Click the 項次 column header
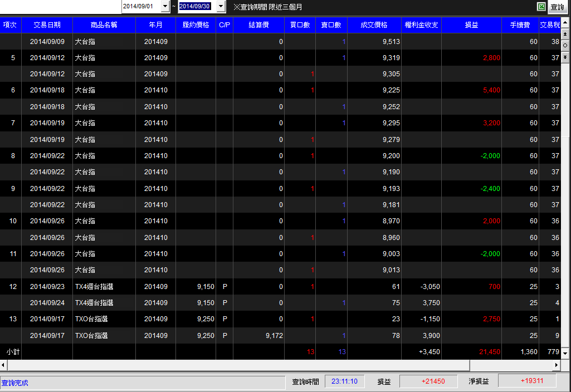The width and height of the screenshot is (571, 392). tap(10, 25)
